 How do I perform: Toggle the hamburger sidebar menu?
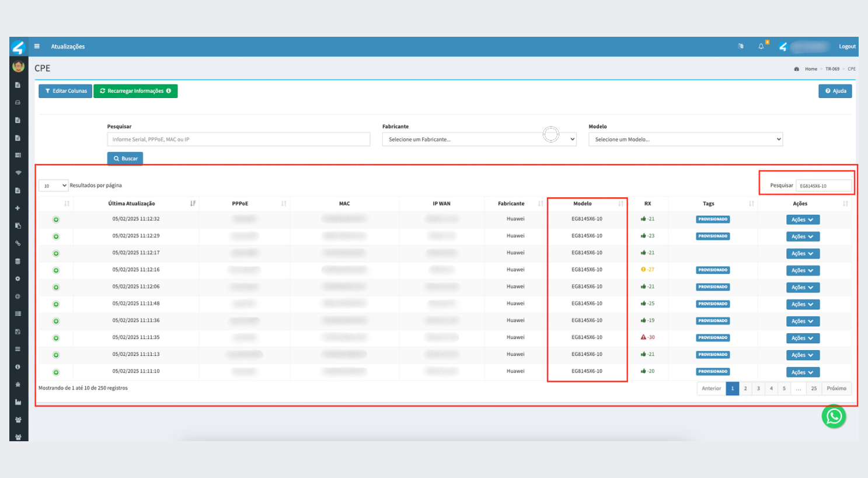tap(37, 47)
